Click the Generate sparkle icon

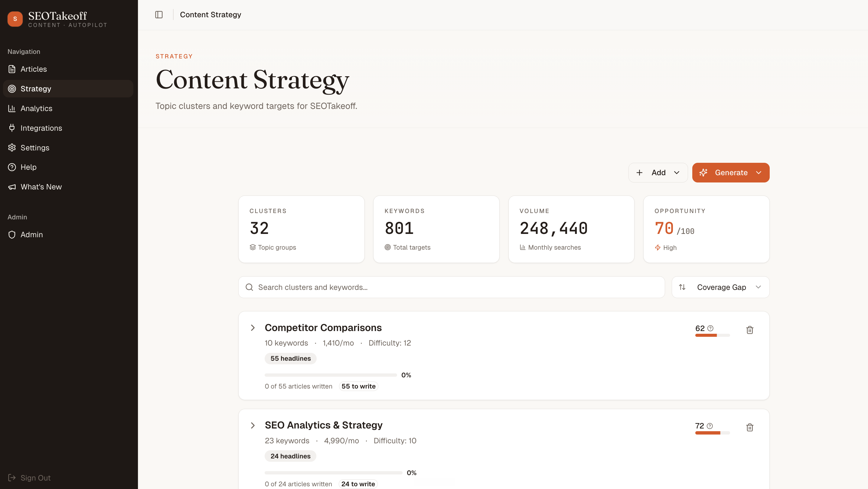[703, 173]
